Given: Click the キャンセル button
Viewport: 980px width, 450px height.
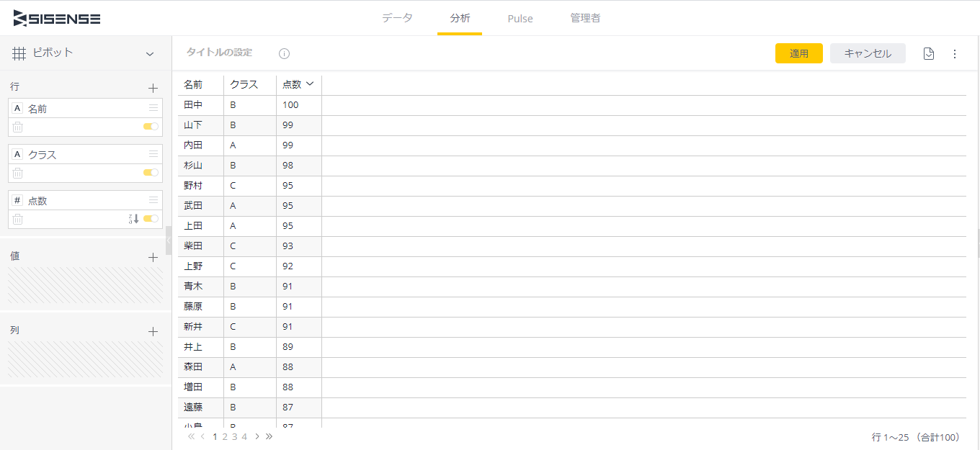Looking at the screenshot, I should tap(868, 53).
